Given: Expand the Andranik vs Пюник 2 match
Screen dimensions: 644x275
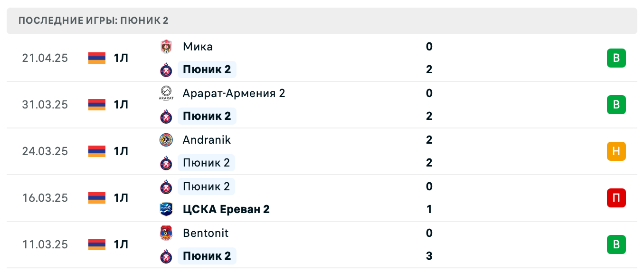Looking at the screenshot, I should pyautogui.click(x=332, y=151).
